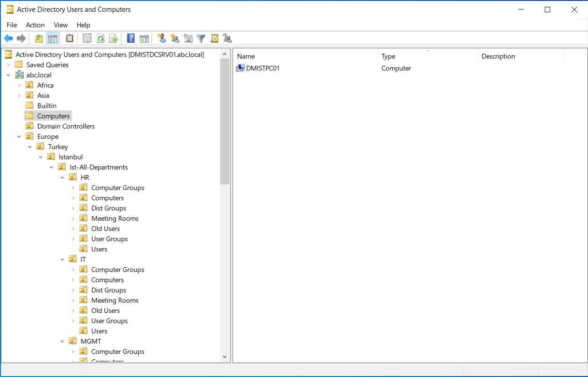Viewport: 588px width, 377px height.
Task: Toggle the Show/Hide Action Pane icon
Action: tap(144, 39)
